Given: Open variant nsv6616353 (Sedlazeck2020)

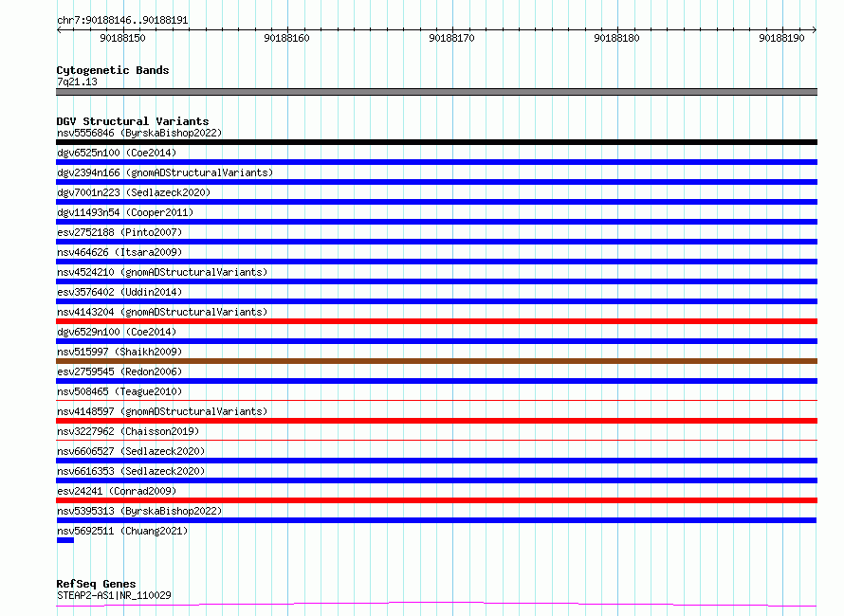Looking at the screenshot, I should 131,471.
